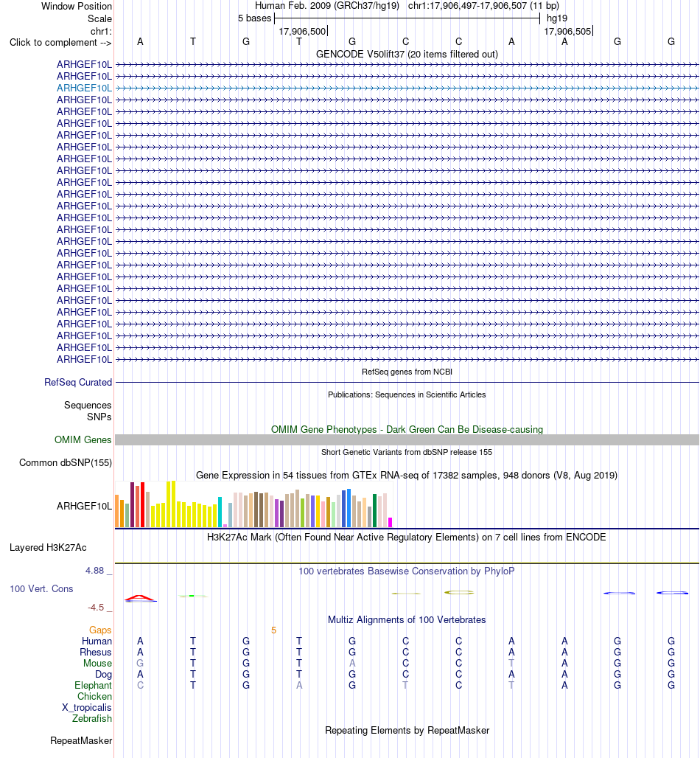Screen dimensions: 700x758
Task: Click 'Publications: Sequences in Scientific Articles' title
Action: 407,394
